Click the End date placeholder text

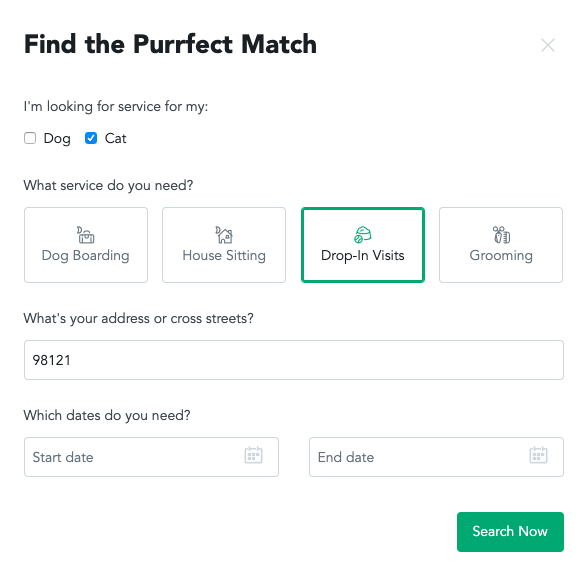(346, 457)
